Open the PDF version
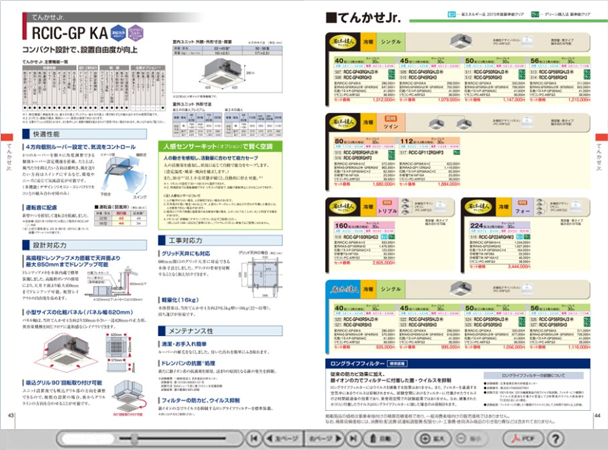Image resolution: width=608 pixels, height=450 pixels. 523,438
